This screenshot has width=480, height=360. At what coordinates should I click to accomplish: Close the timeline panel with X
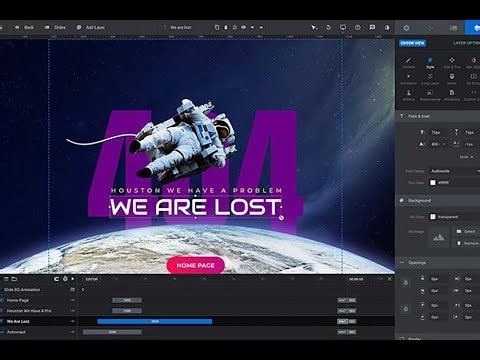(390, 279)
